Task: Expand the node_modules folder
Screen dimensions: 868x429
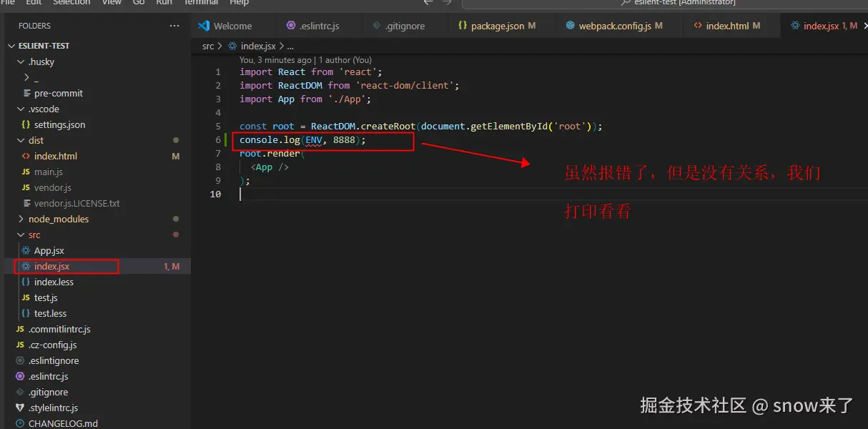Action: [x=21, y=219]
